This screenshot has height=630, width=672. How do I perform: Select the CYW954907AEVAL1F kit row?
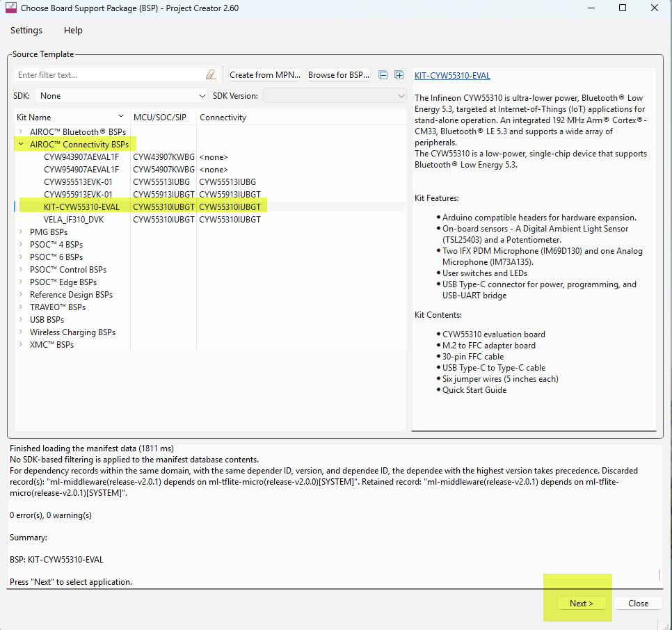point(210,170)
